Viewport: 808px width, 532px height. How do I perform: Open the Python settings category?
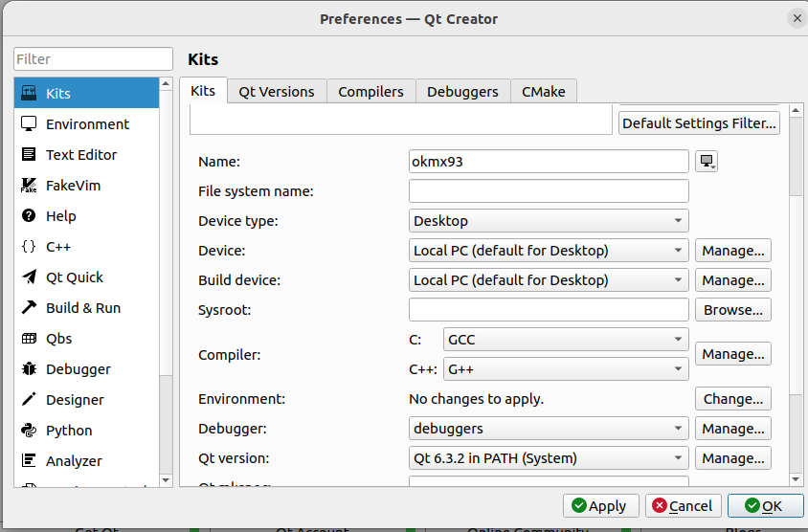coord(69,431)
